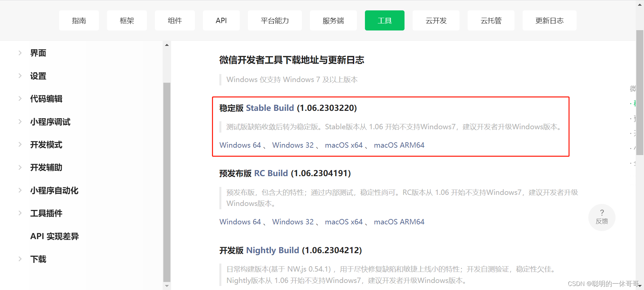Open the 工具插件 sidebar item
This screenshot has width=644, height=290.
click(46, 213)
